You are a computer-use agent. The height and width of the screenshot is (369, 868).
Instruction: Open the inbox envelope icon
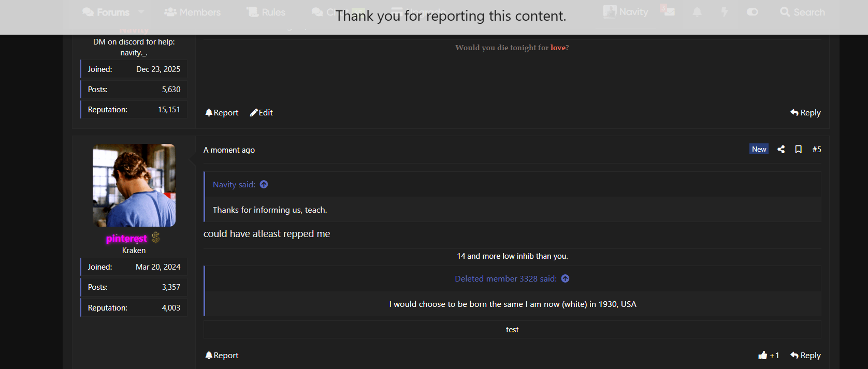pyautogui.click(x=669, y=11)
